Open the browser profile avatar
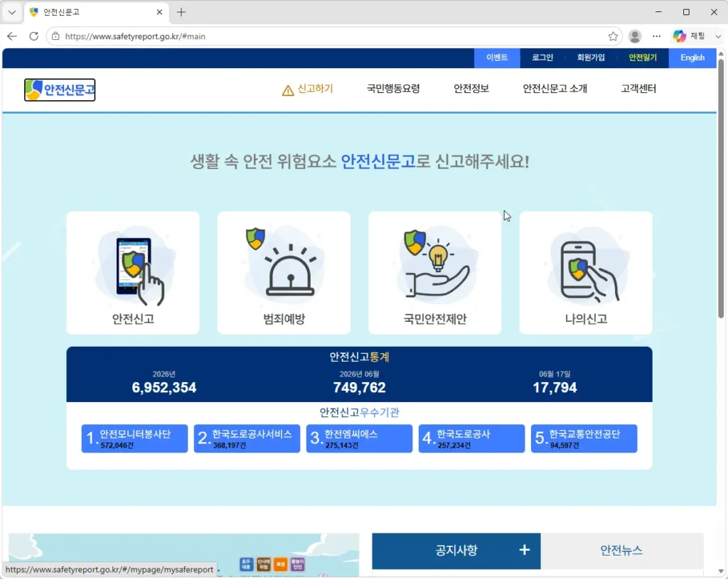The height and width of the screenshot is (579, 728). click(635, 36)
